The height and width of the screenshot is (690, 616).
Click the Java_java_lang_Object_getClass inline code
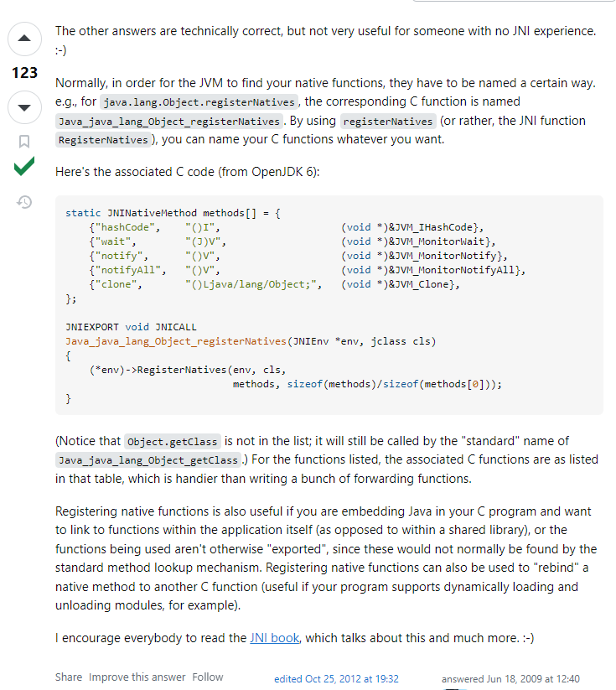pos(148,461)
